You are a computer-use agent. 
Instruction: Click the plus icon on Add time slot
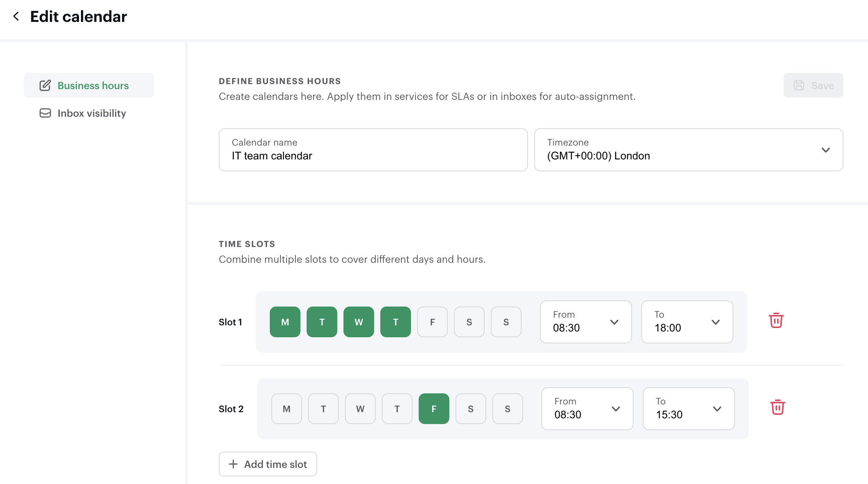[233, 464]
